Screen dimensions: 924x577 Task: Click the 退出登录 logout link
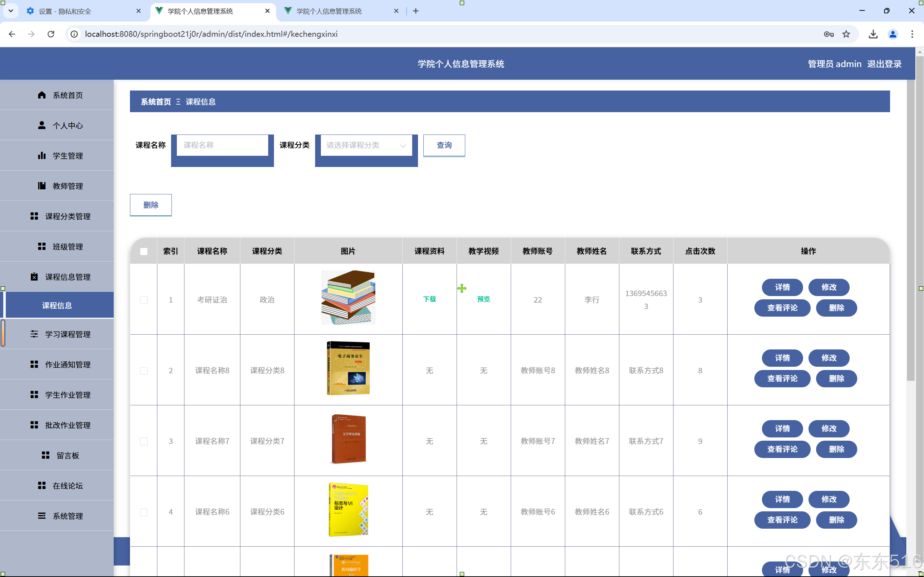point(884,64)
